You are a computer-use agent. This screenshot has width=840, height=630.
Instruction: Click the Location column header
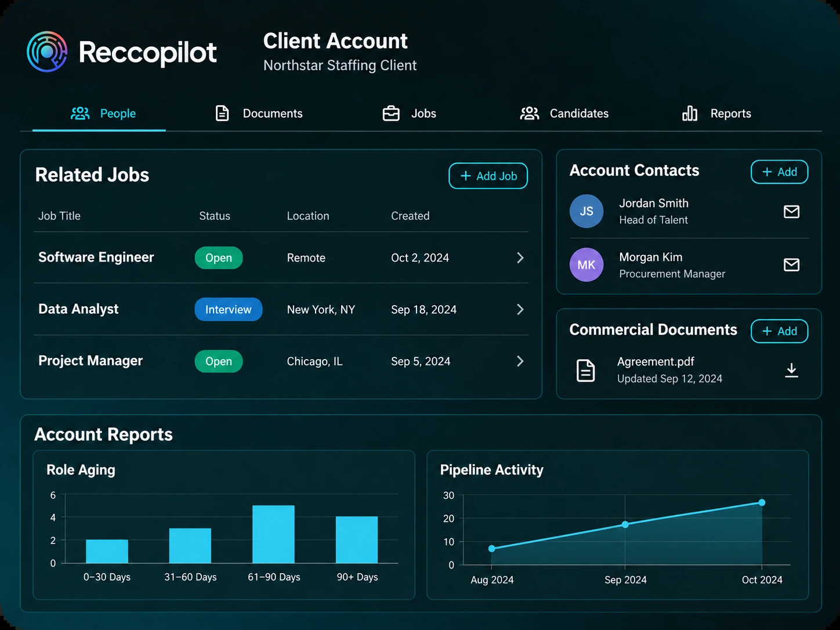point(308,216)
